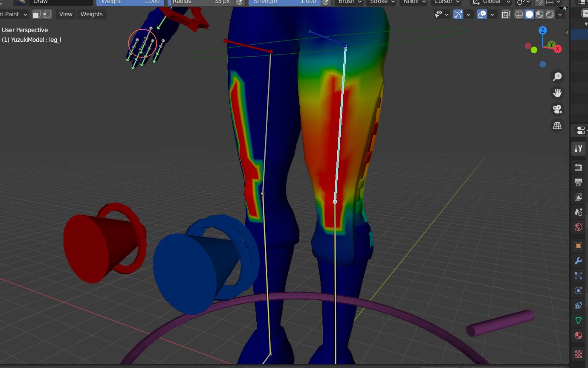Open the Physics properties tab
Image resolution: width=588 pixels, height=368 pixels.
coord(578,290)
